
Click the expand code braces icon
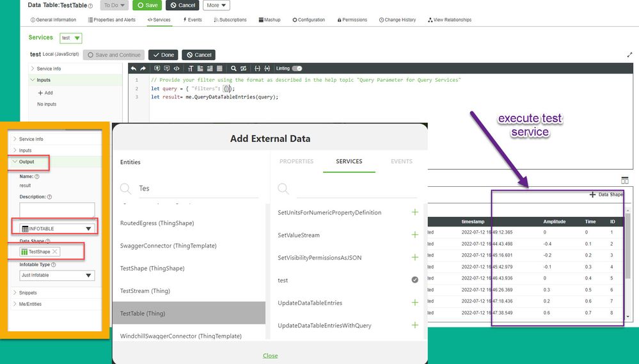267,68
